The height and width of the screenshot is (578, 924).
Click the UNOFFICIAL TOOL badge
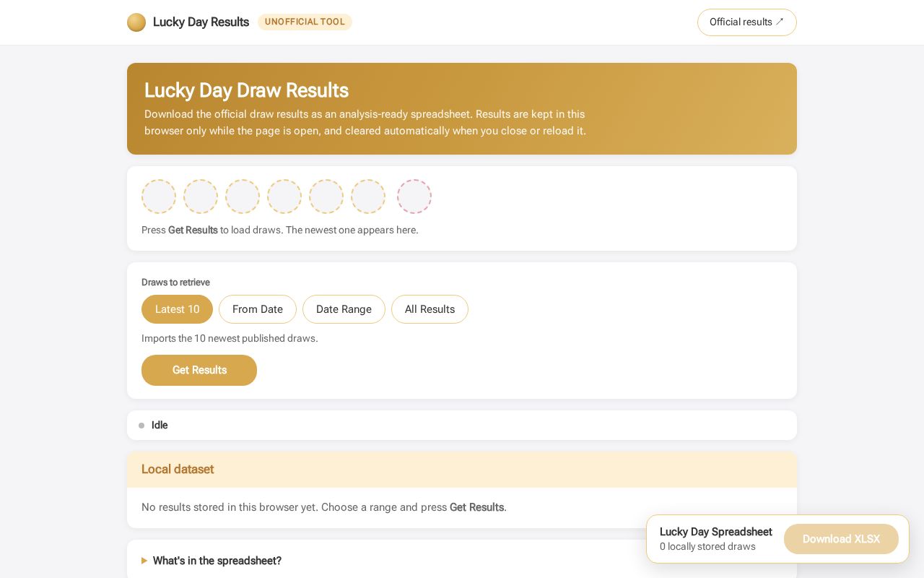305,22
